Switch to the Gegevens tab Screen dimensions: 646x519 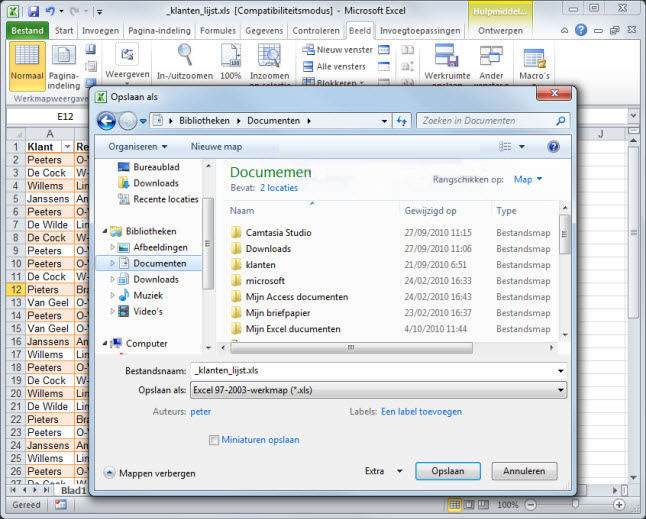click(x=264, y=30)
